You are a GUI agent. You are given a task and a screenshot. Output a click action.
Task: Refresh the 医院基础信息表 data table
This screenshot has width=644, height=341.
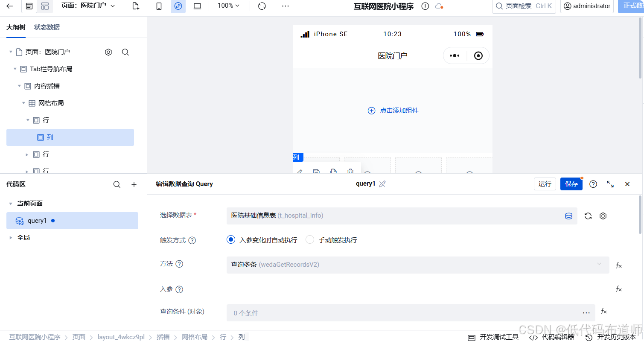coord(588,216)
